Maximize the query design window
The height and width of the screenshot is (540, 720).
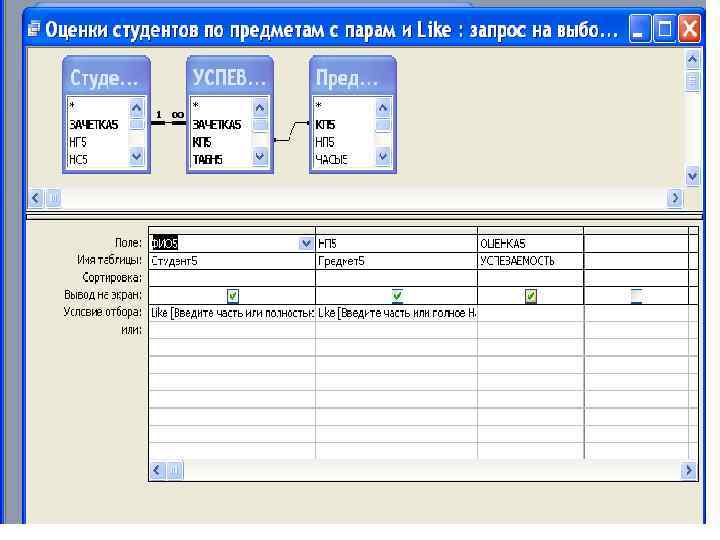click(x=664, y=29)
